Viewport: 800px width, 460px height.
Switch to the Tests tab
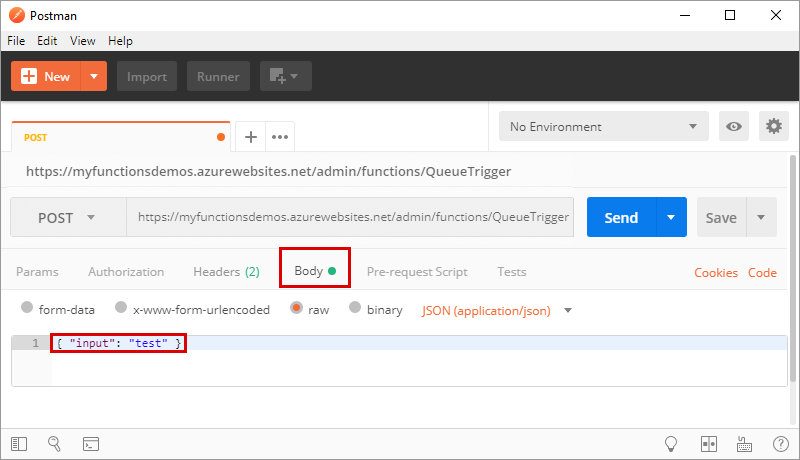coord(512,272)
